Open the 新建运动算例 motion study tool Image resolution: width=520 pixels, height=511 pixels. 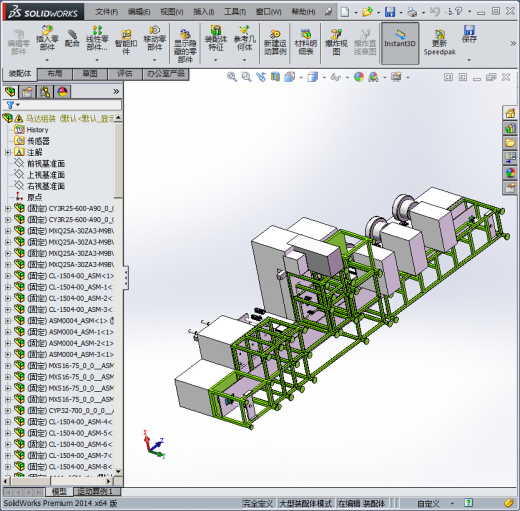point(275,43)
